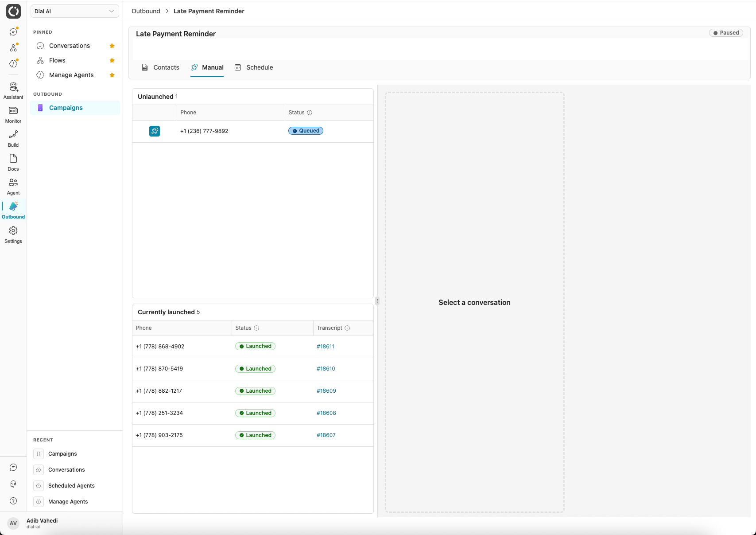The image size is (756, 535).
Task: Click the panel divider handle
Action: pyautogui.click(x=377, y=301)
